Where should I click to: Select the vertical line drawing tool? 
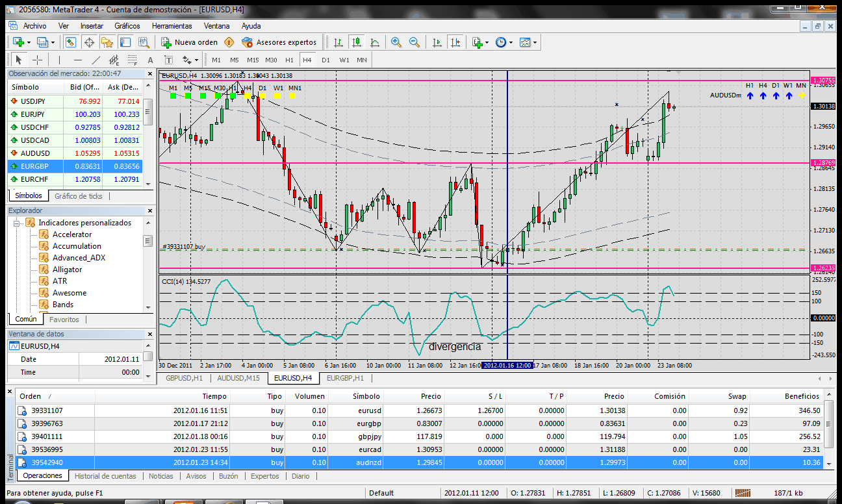point(60,60)
